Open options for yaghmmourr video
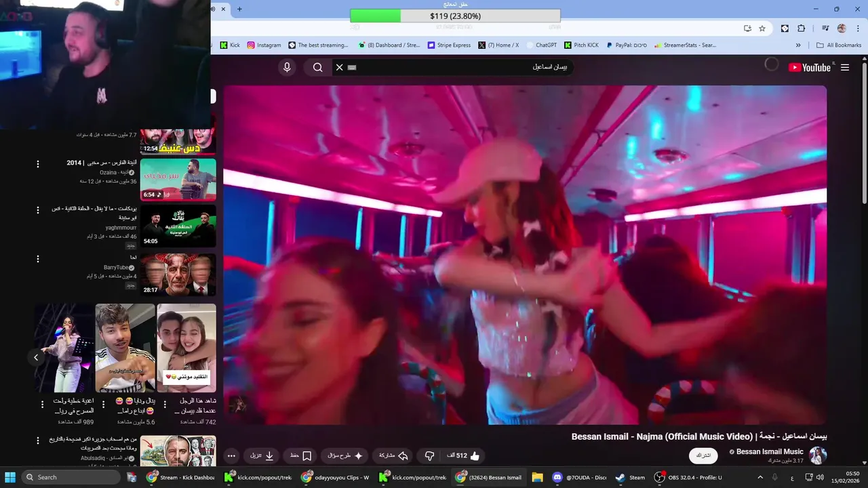This screenshot has width=868, height=488. pyautogui.click(x=38, y=210)
